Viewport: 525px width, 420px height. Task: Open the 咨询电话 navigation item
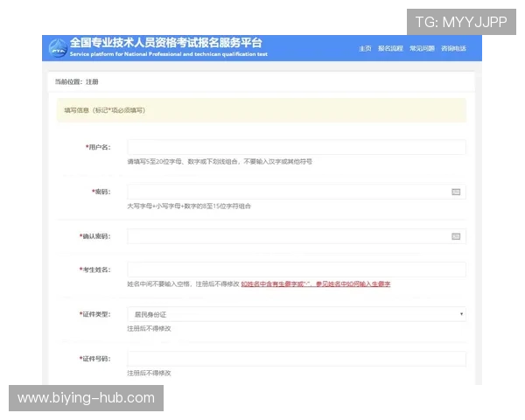453,49
